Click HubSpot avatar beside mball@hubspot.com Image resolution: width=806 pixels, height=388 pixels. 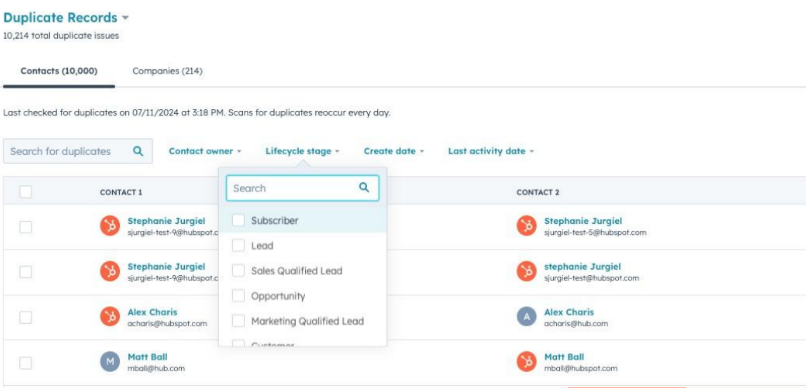[x=526, y=362]
